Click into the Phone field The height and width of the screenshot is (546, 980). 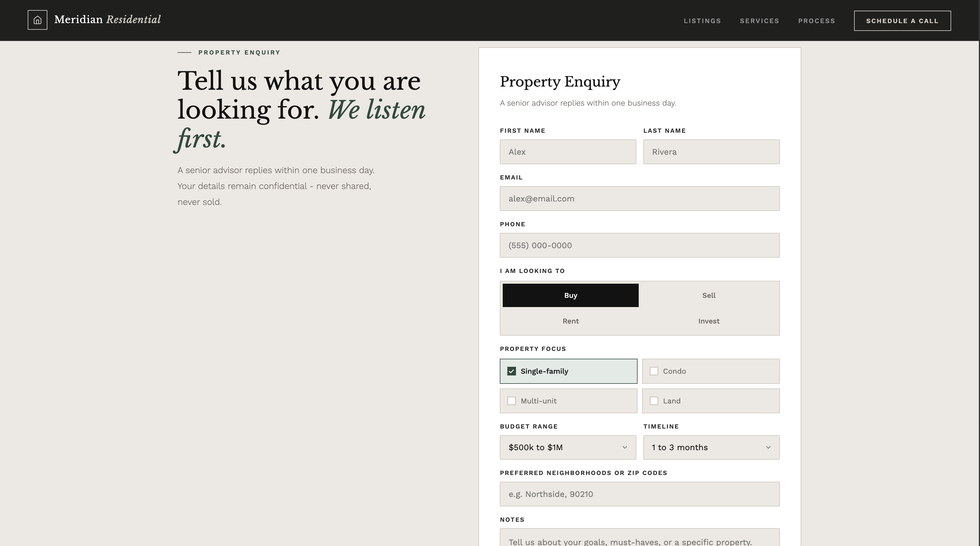point(640,245)
